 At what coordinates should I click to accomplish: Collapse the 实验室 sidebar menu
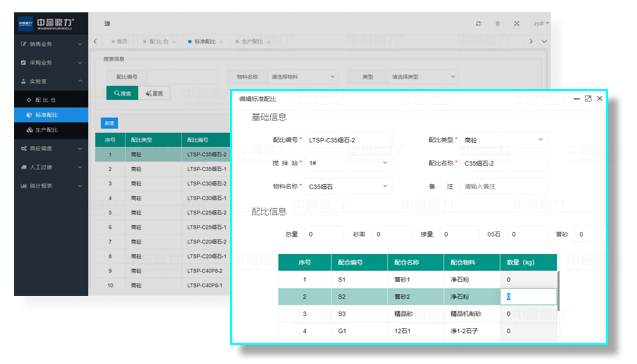(x=51, y=81)
